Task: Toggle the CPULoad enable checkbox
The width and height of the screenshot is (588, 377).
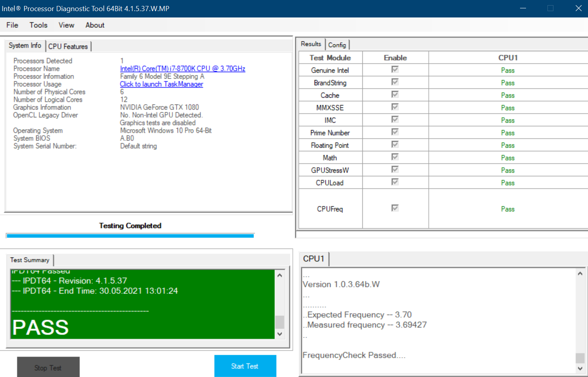Action: 395,182
